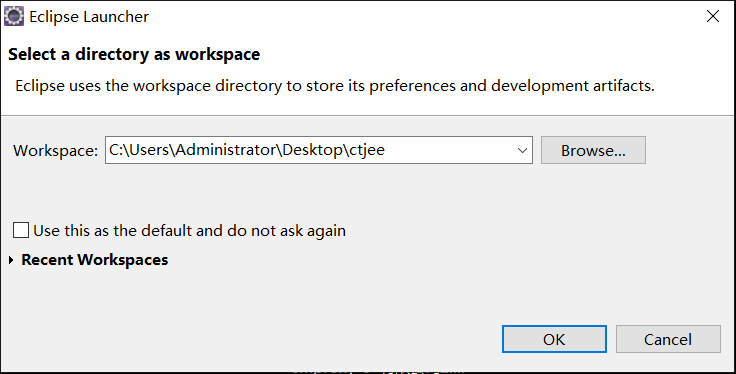Screen dimensions: 736x374
Task: Open the Browse... folder chooser
Action: click(593, 150)
